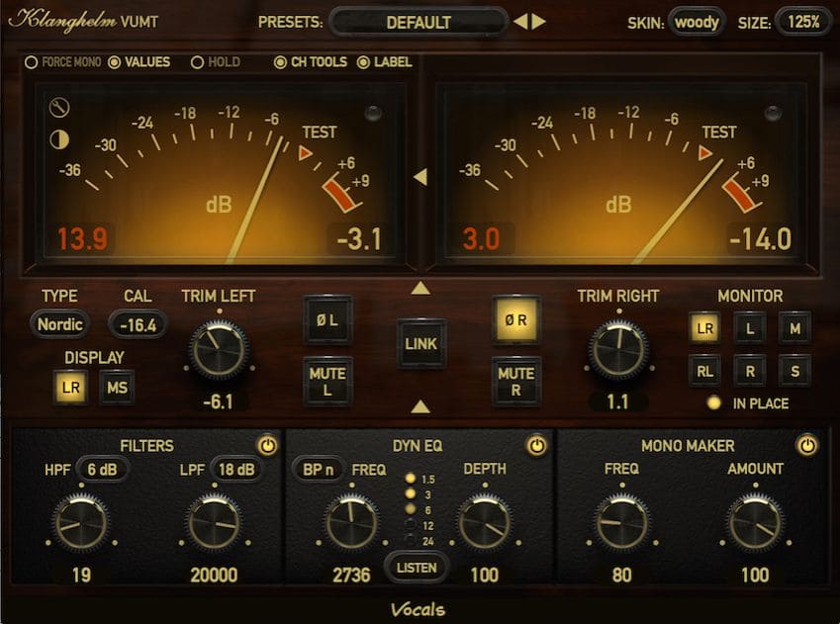Click the Trim Right knob
This screenshot has width=840, height=624.
618,350
